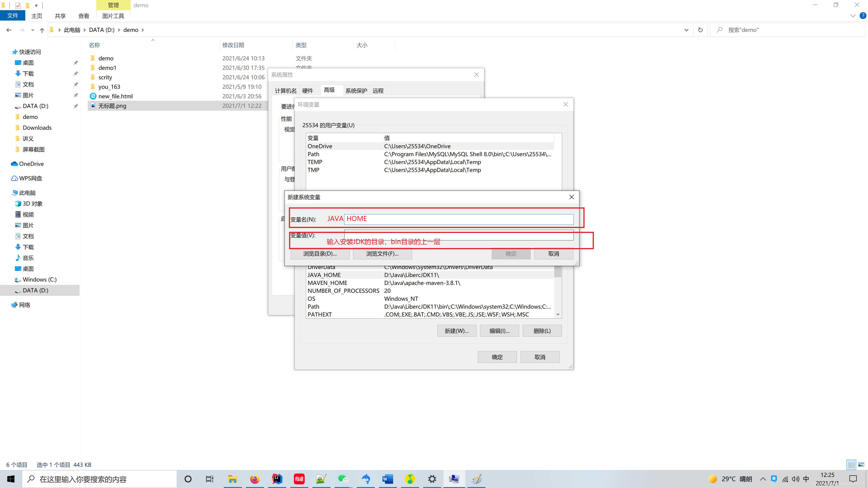
Task: Click system variables list scrollbar down arrow
Action: coord(558,314)
